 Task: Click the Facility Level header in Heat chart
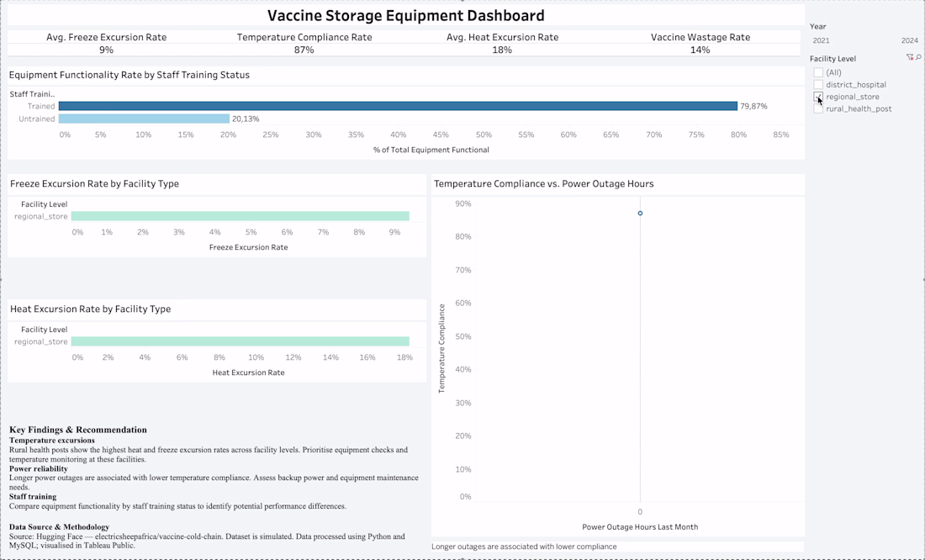point(45,330)
